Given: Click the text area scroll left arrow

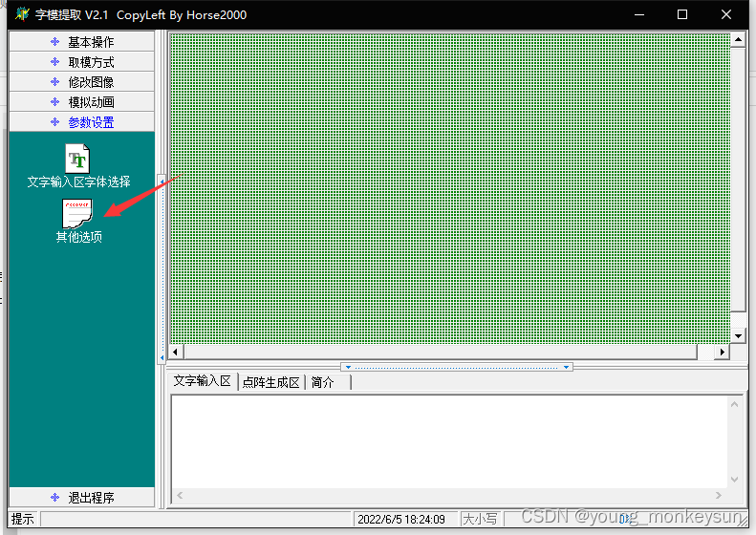Looking at the screenshot, I should coord(180,495).
